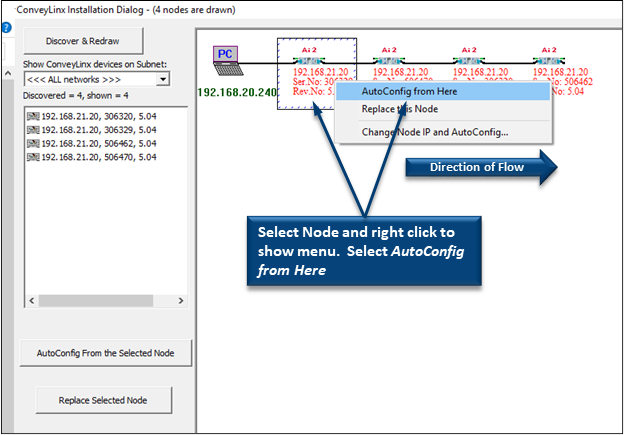Click the ALL networks combo box field
The width and height of the screenshot is (624, 435).
(97, 79)
